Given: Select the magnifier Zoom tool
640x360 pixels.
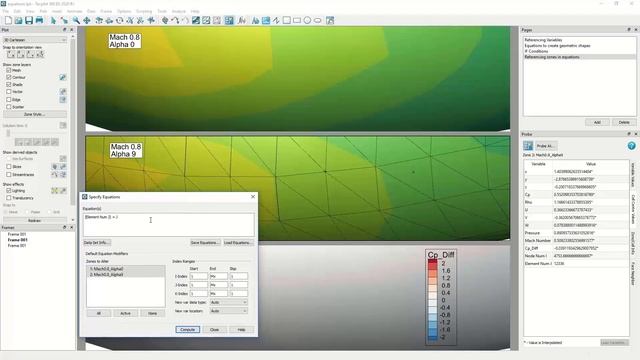Looking at the screenshot, I should 76,20.
